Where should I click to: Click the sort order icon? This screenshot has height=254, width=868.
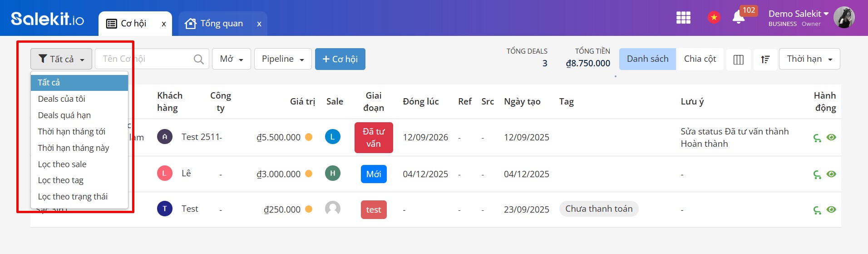tap(765, 60)
